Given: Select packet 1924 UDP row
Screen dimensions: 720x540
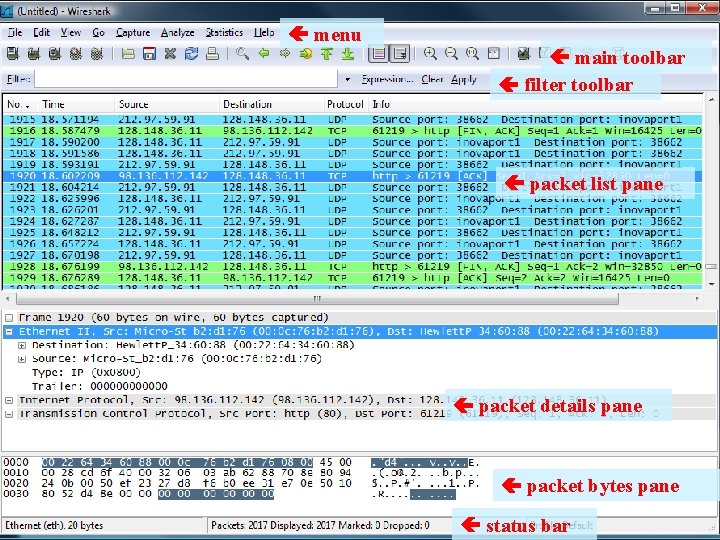Looking at the screenshot, I should click(353, 221).
